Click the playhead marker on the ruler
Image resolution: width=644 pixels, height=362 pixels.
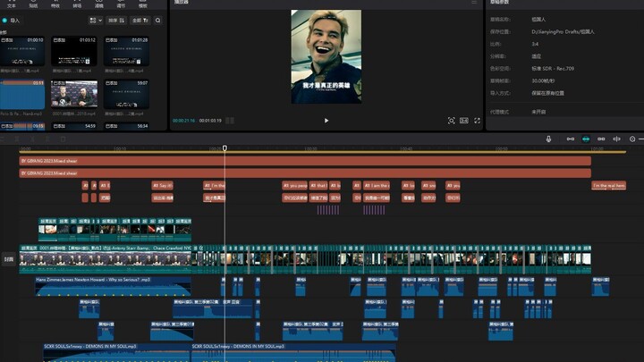point(225,148)
